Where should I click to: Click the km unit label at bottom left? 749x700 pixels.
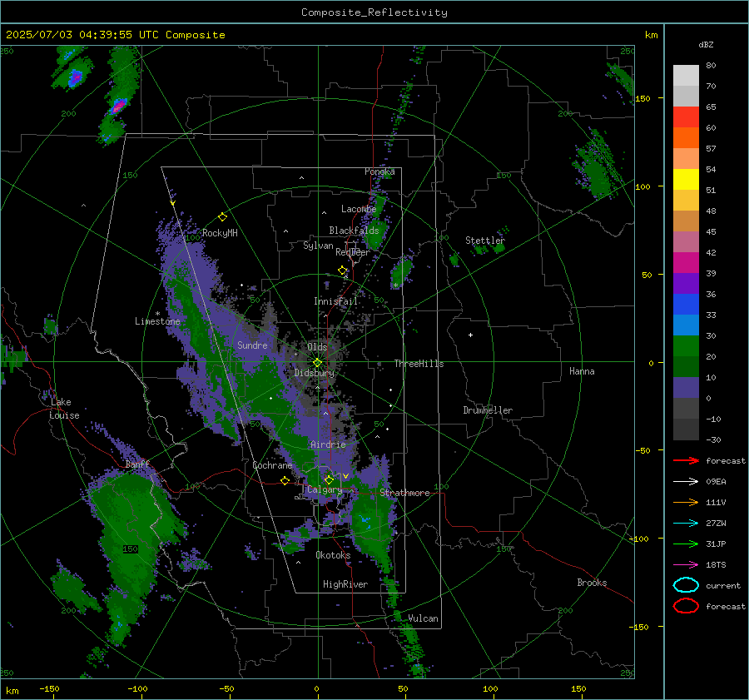[x=12, y=691]
